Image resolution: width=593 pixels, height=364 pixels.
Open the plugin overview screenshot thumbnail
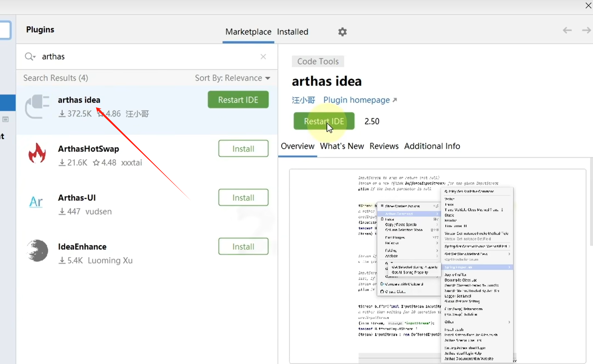pyautogui.click(x=437, y=266)
